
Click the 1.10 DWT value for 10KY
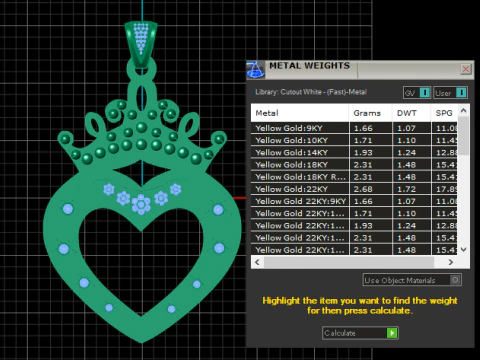pyautogui.click(x=406, y=140)
